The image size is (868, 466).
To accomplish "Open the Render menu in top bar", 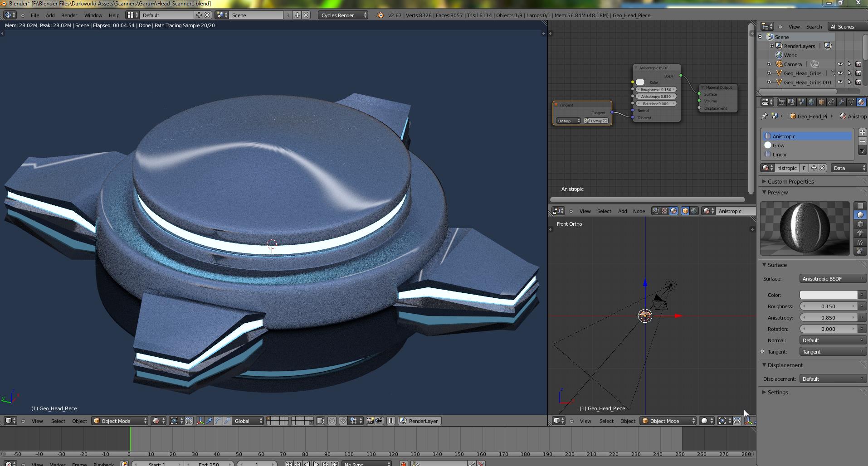I will click(x=69, y=15).
